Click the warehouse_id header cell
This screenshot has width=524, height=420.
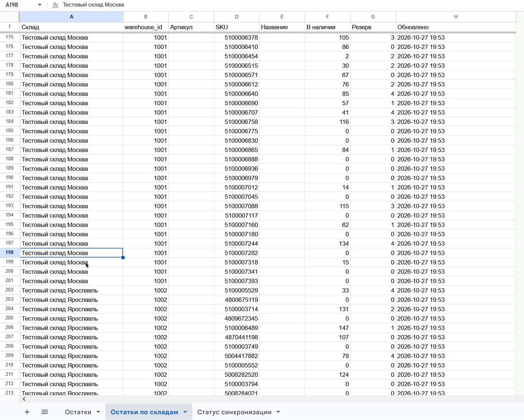146,27
